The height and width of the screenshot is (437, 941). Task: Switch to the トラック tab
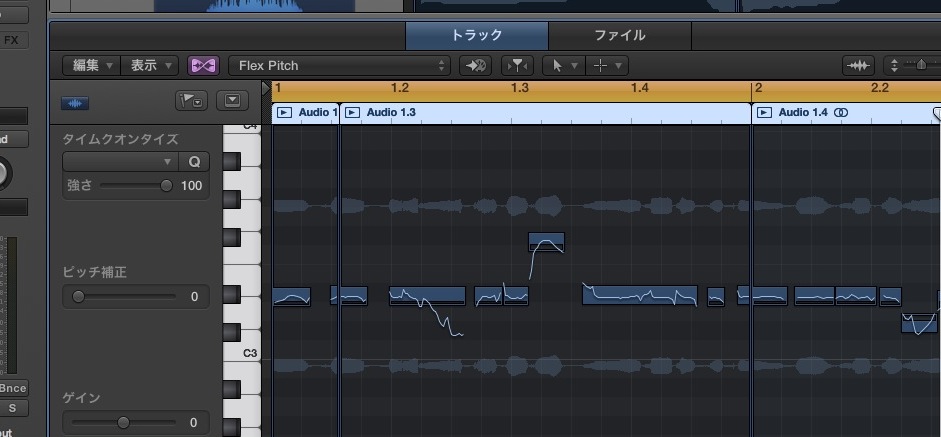(x=477, y=35)
